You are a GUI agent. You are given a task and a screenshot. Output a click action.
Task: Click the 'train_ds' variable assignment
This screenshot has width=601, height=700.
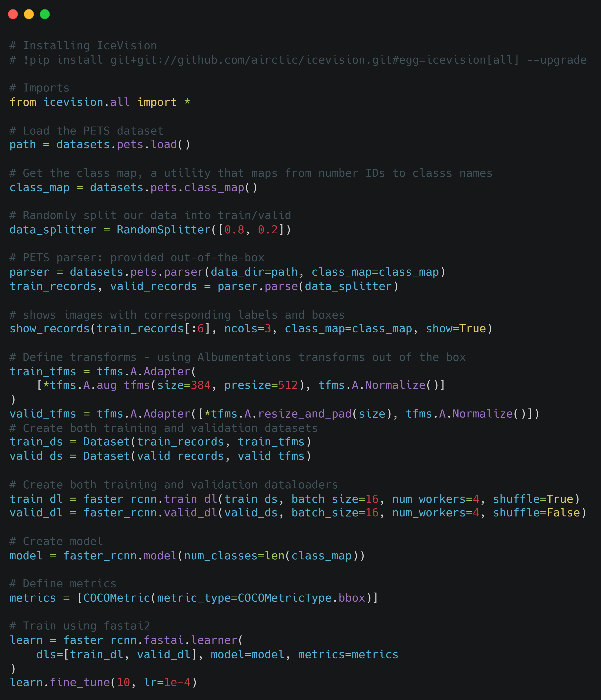coord(36,442)
